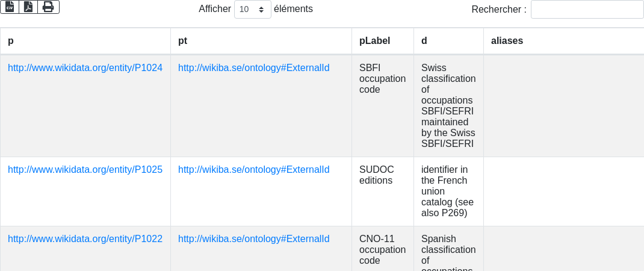This screenshot has height=271, width=644.
Task: Open the wikidata entity P1024 link
Action: pos(85,68)
